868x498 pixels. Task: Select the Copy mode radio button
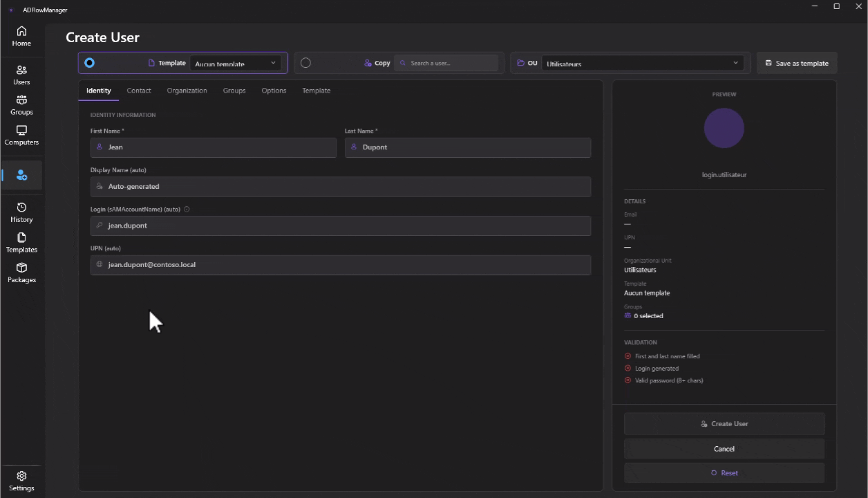[306, 63]
